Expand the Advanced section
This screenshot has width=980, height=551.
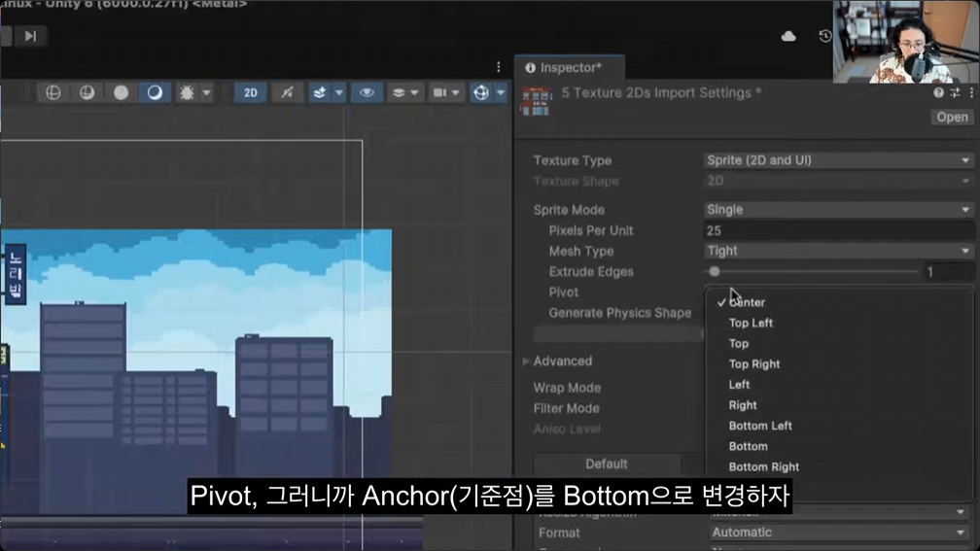[x=526, y=362]
